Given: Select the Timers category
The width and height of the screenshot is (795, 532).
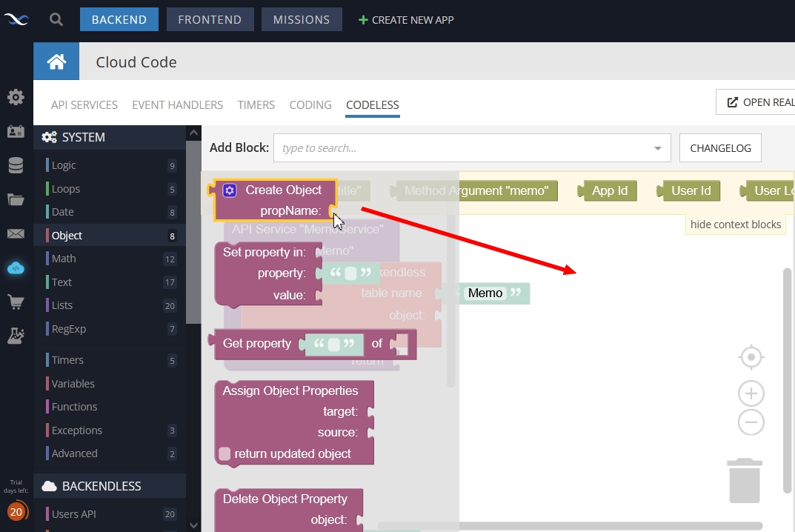Looking at the screenshot, I should [x=110, y=360].
